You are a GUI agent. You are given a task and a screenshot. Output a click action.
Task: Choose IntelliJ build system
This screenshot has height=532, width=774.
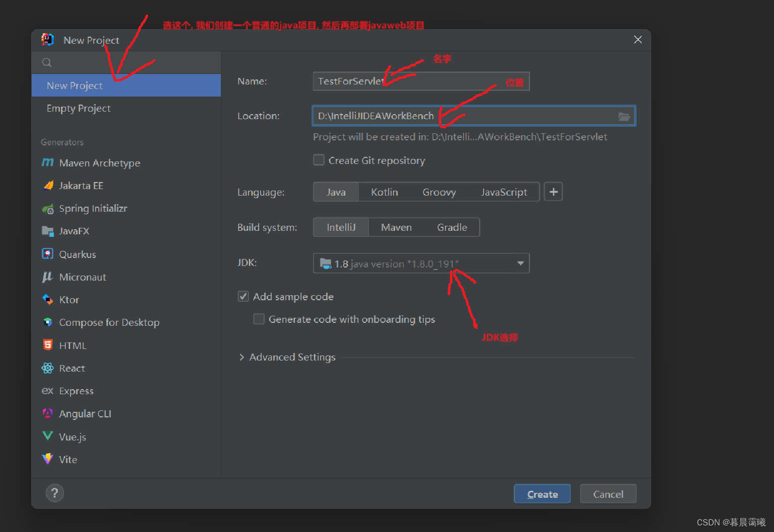click(341, 227)
